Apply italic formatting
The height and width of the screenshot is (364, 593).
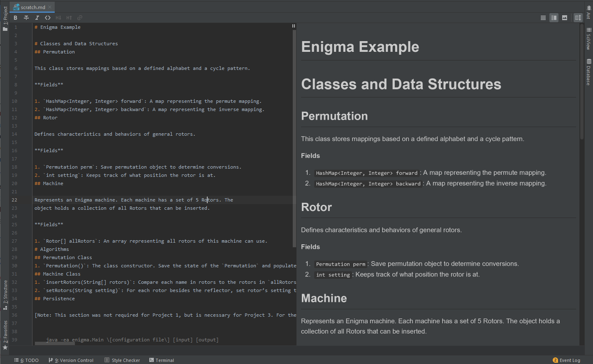[37, 18]
